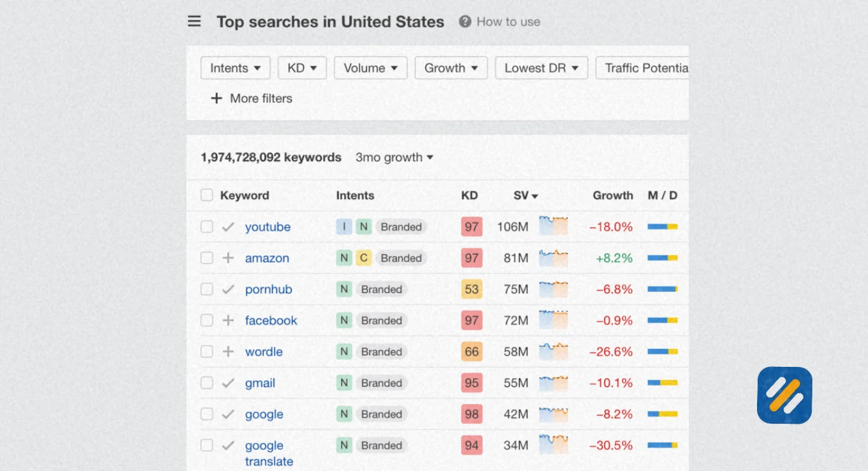Expand the 3mo growth period selector
Image resolution: width=868 pixels, height=471 pixels.
click(394, 157)
